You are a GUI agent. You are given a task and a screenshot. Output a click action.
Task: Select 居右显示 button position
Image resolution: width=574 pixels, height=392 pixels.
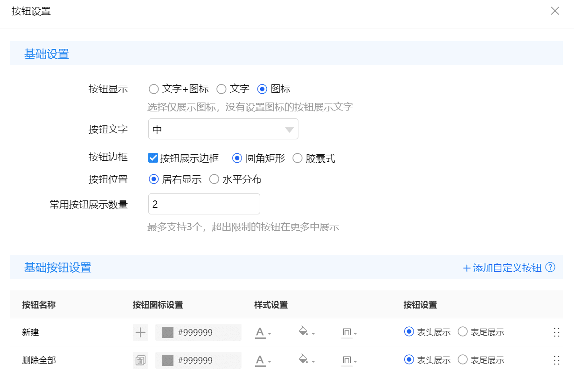click(153, 179)
